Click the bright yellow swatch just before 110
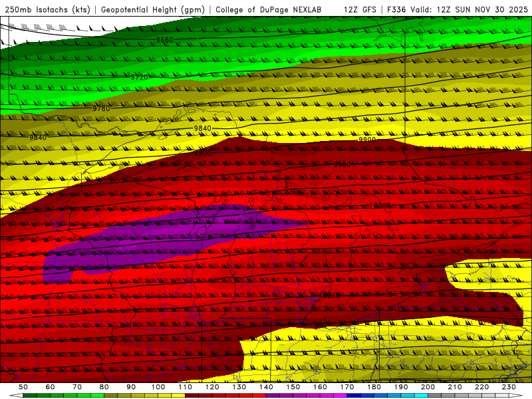Screen dimensions: 532x399 click(178, 396)
